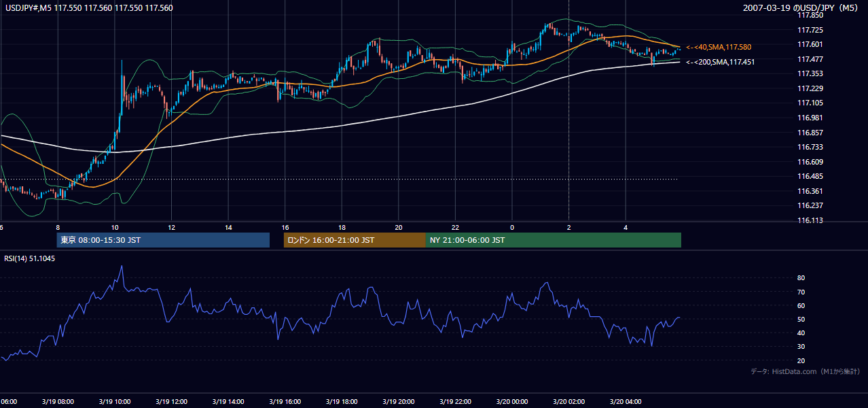Click price level 116.609 on the axis
This screenshot has width=868, height=408.
click(810, 162)
